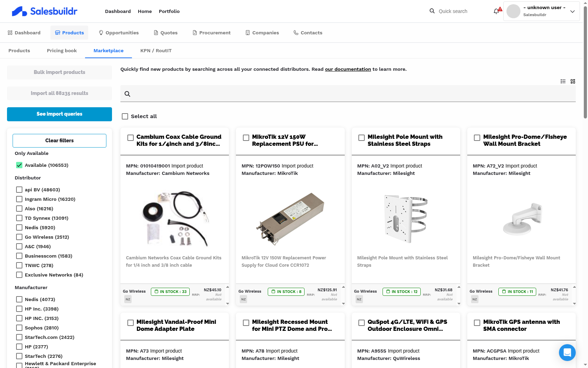This screenshot has height=368, width=588.
Task: Click IN STOCK : 8 badge
Action: [286, 292]
